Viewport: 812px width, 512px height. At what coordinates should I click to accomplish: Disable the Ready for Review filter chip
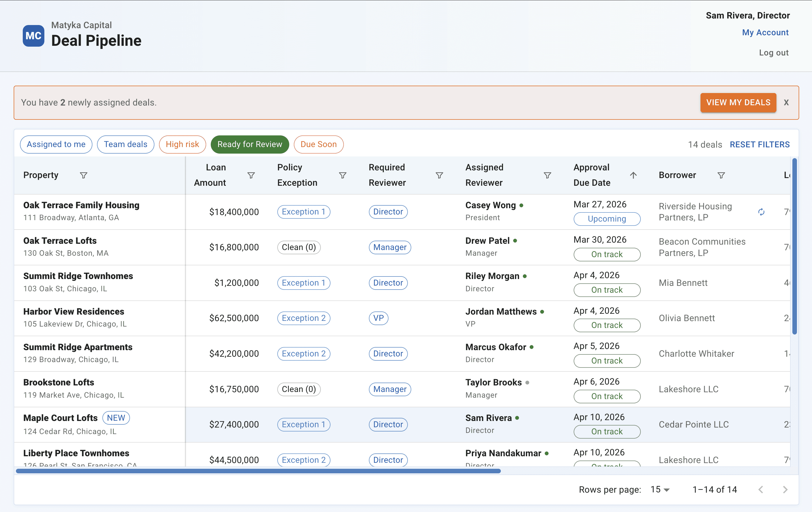(249, 144)
